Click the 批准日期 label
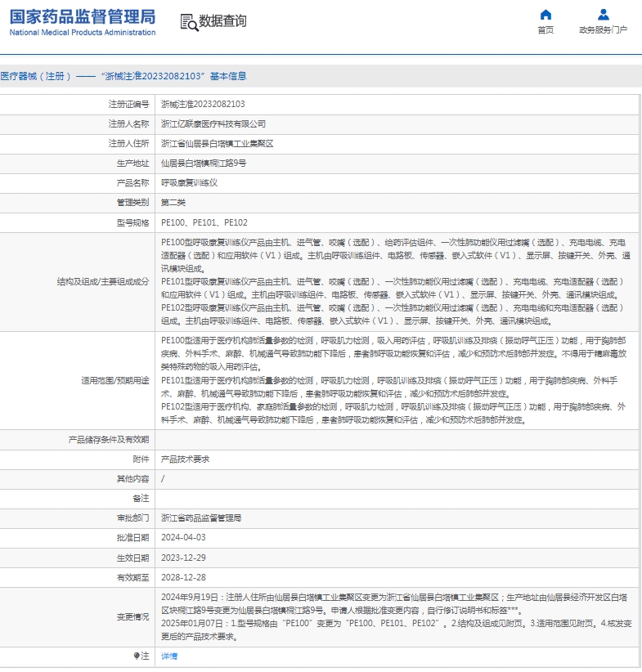This screenshot has height=672, width=642. pos(133,538)
